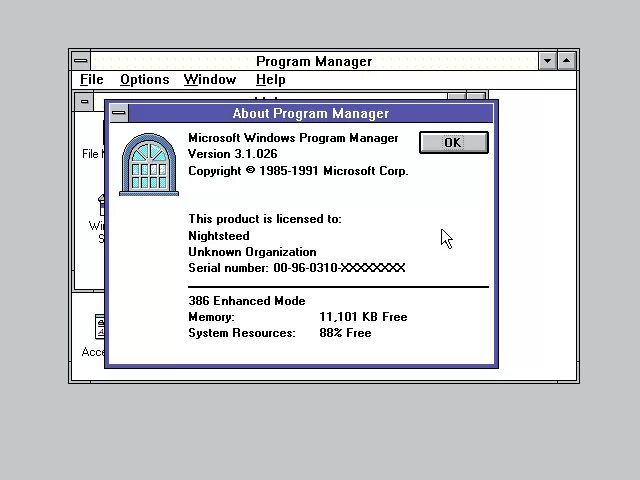Click the 'System Resources:' label
This screenshot has height=480, width=640.
242,333
